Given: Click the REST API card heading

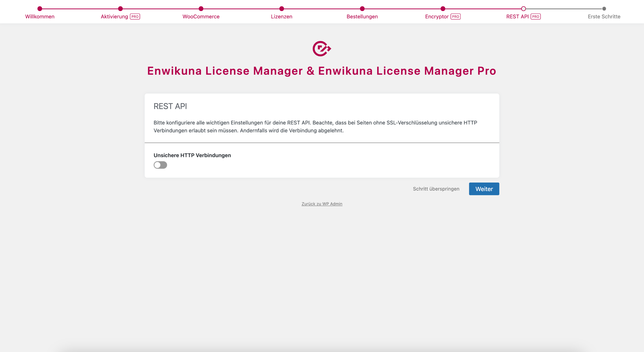Looking at the screenshot, I should click(x=170, y=106).
